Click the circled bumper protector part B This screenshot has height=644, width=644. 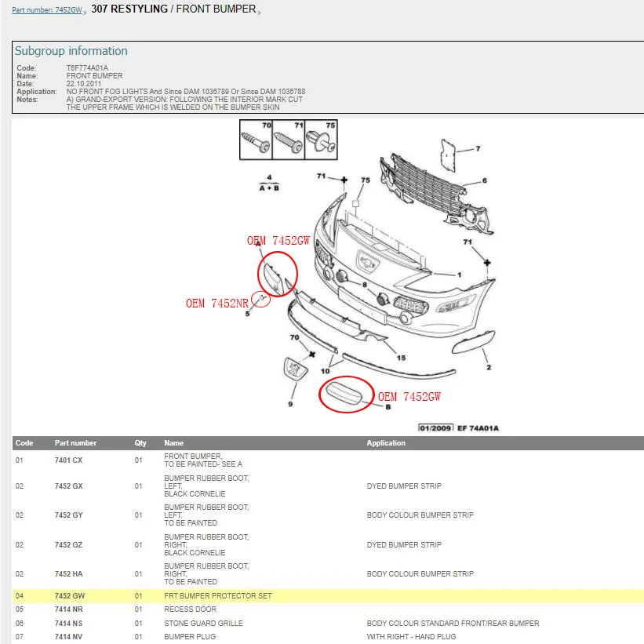(344, 393)
